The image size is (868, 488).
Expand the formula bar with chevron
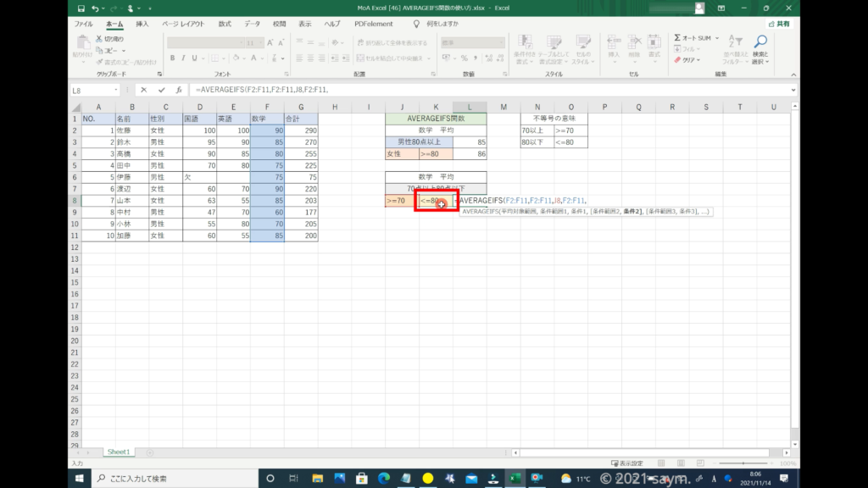793,90
